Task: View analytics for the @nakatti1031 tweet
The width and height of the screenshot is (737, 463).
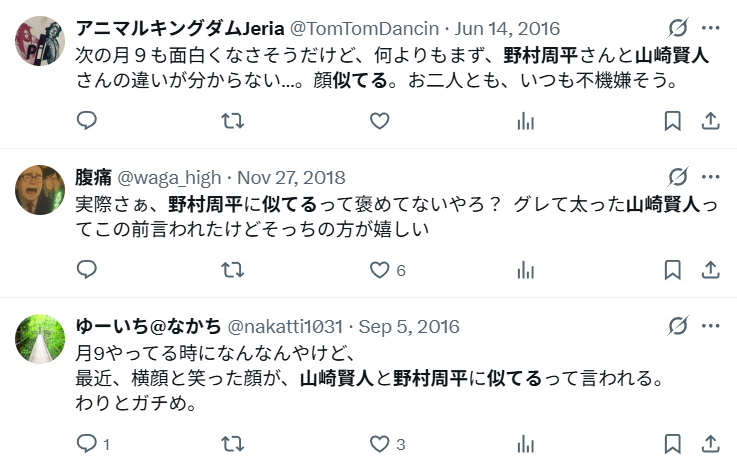Action: pyautogui.click(x=525, y=443)
